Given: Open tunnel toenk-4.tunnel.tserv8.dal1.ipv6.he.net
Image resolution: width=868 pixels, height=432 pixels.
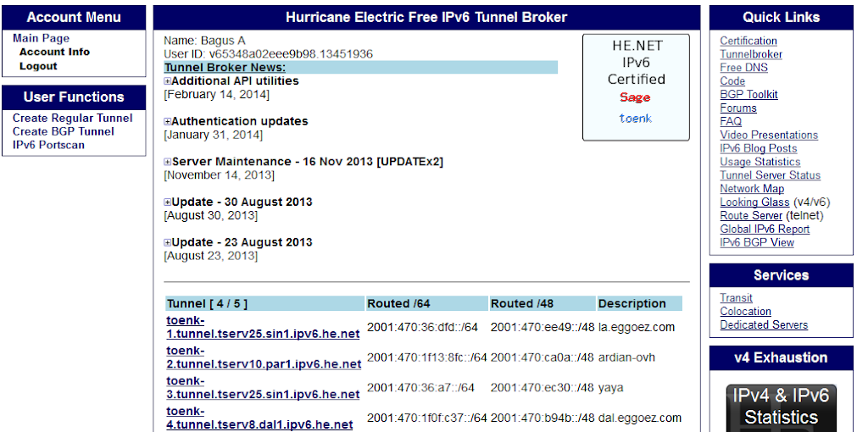Looking at the screenshot, I should click(259, 418).
